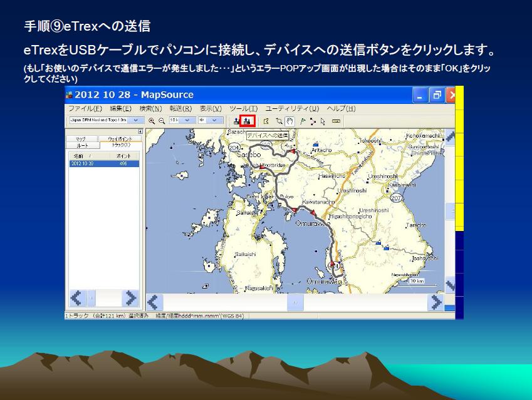Select the Waypoint flag tool
Viewport: 532px width, 400px height.
click(303, 121)
